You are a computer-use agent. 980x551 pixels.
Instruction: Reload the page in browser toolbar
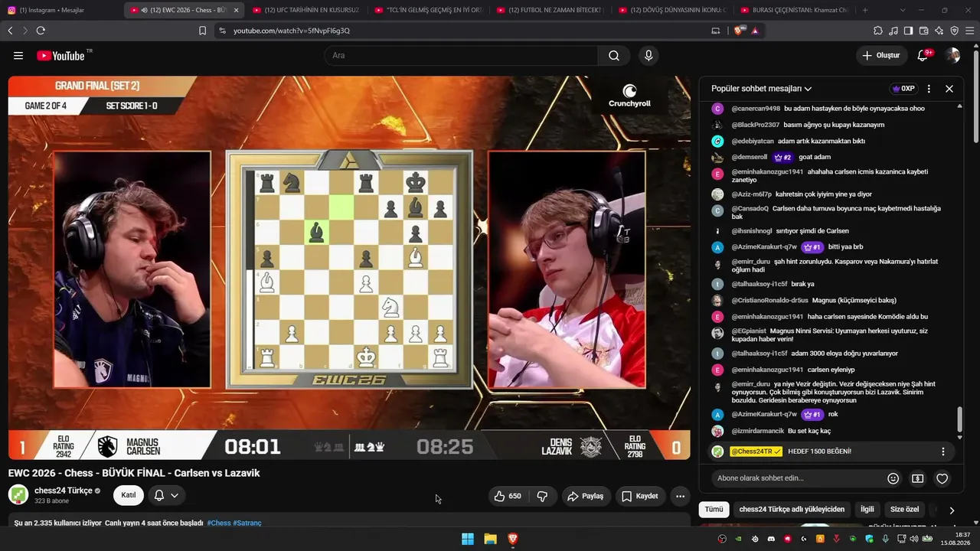(41, 31)
